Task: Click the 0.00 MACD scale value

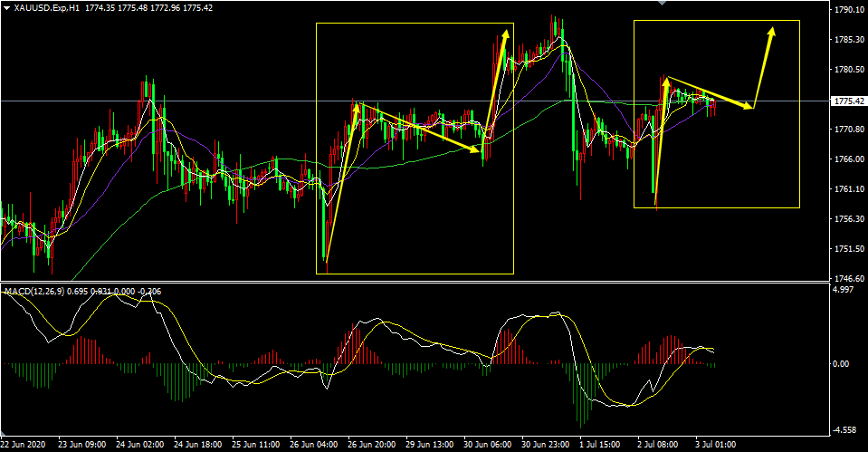Action: [842, 364]
